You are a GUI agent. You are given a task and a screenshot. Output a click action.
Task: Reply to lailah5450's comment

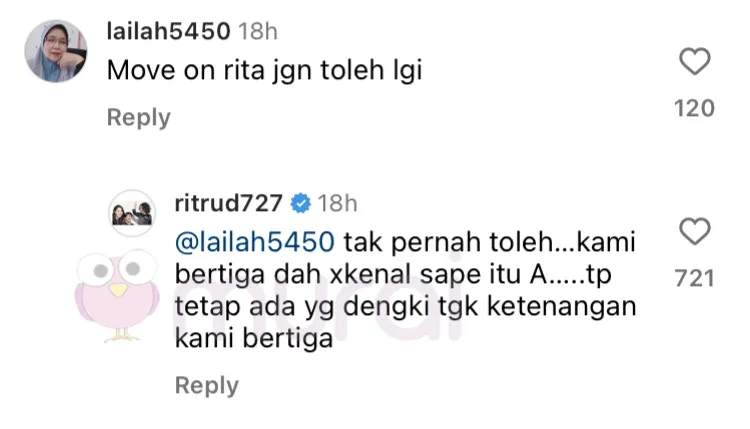tap(139, 118)
